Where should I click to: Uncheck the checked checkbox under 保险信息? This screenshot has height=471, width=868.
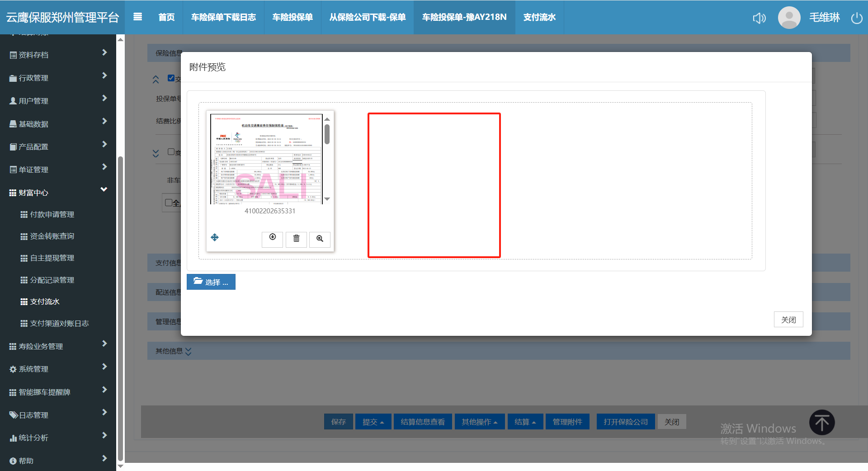[171, 78]
